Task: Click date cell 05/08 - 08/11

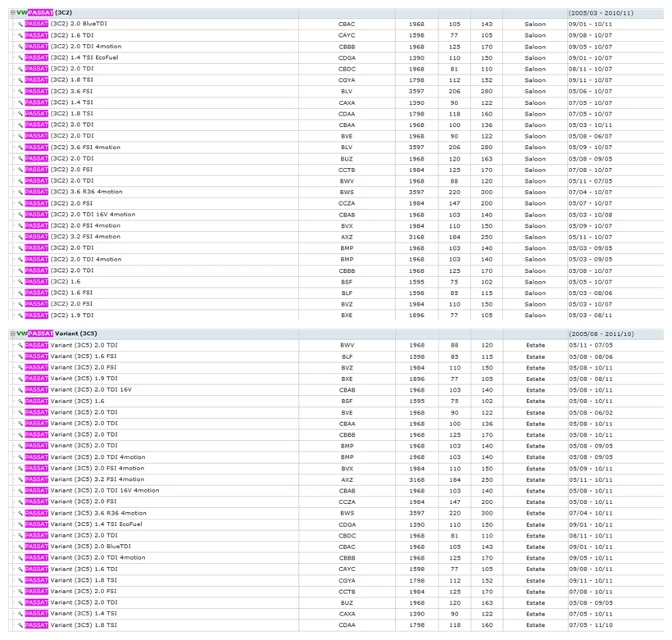Action: pos(591,379)
